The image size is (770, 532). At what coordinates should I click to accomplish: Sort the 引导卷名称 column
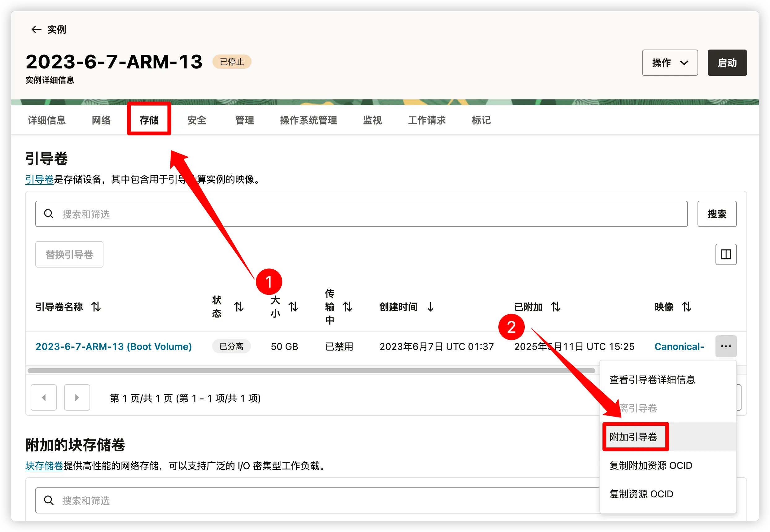click(x=96, y=307)
